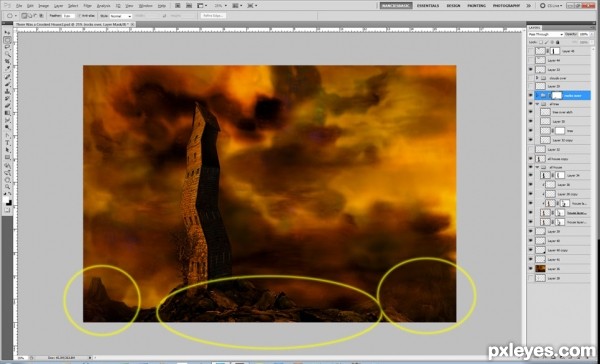Click the Lock all padlock icon
The image size is (600, 364).
(558, 42)
